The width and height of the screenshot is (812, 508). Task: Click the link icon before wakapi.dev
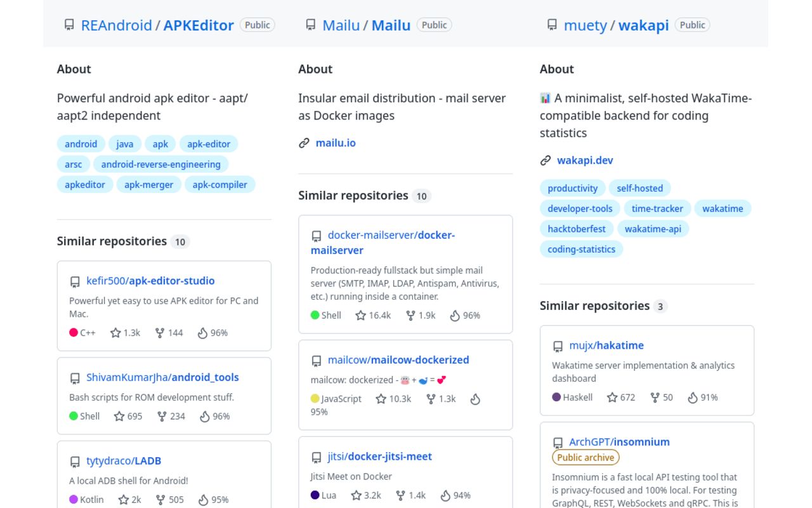pyautogui.click(x=546, y=160)
